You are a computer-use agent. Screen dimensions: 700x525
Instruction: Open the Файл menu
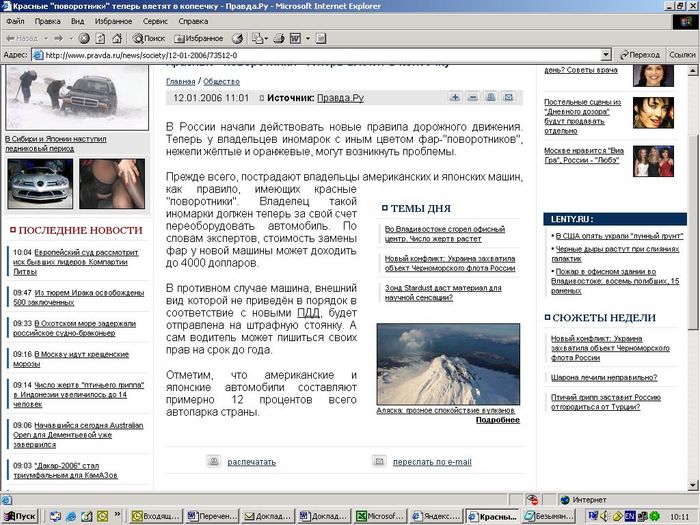click(x=15, y=21)
